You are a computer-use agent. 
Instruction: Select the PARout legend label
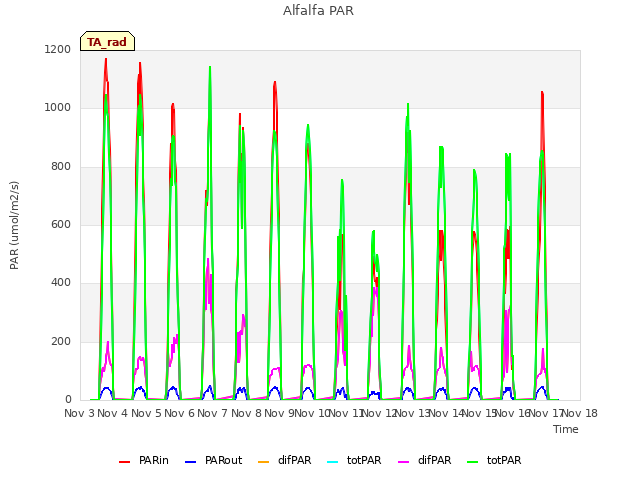[223, 460]
